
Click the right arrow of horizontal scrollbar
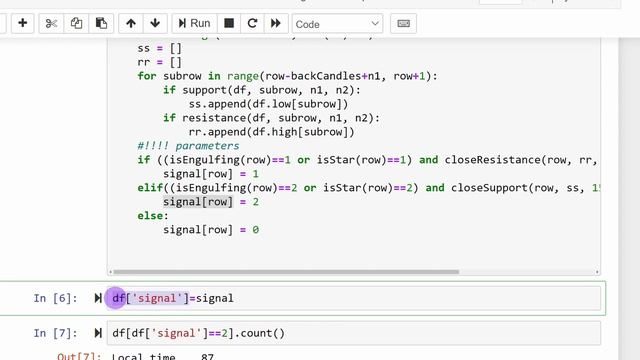click(x=597, y=272)
